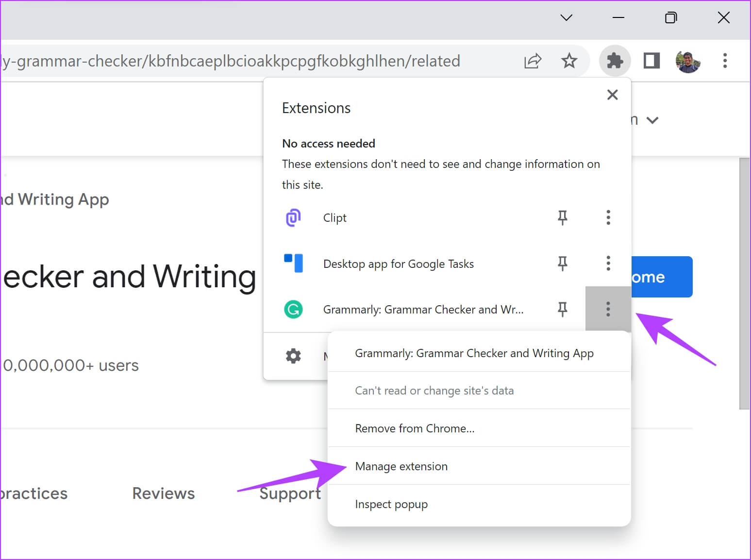Click the Google Tasks desktop app icon

point(293,264)
